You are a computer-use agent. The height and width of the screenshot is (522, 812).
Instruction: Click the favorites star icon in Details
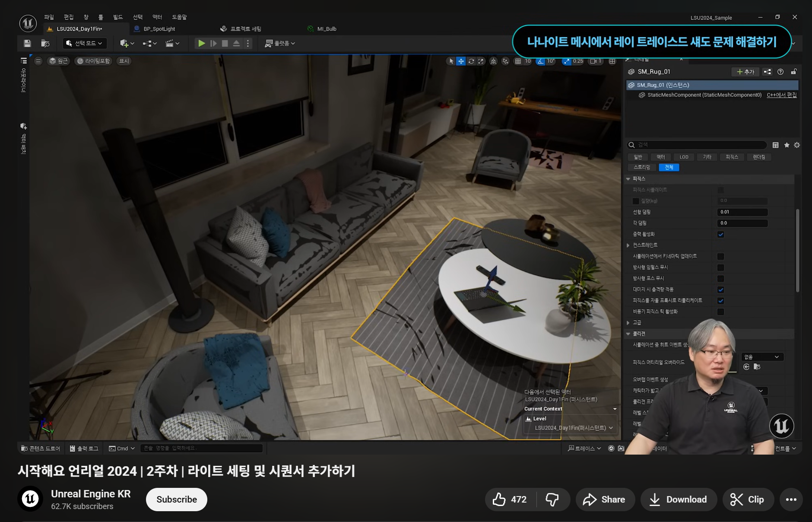pyautogui.click(x=787, y=145)
